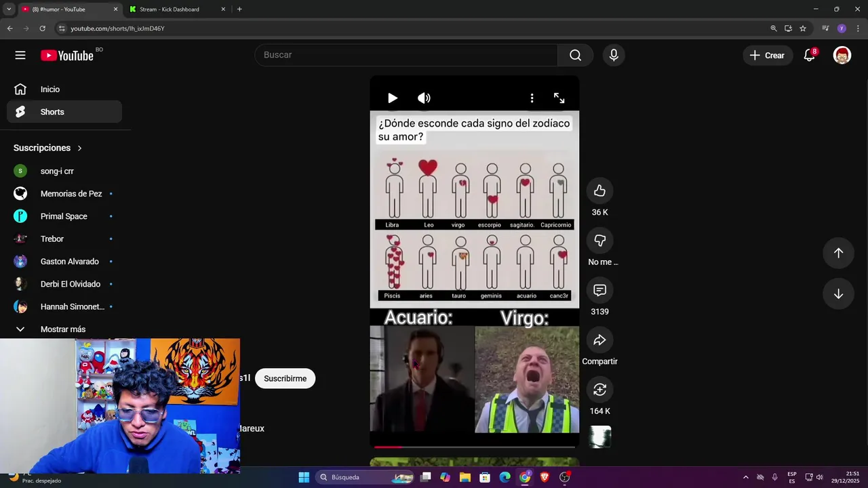The height and width of the screenshot is (488, 868).
Task: Open OBS Studio from the taskbar
Action: (x=564, y=477)
